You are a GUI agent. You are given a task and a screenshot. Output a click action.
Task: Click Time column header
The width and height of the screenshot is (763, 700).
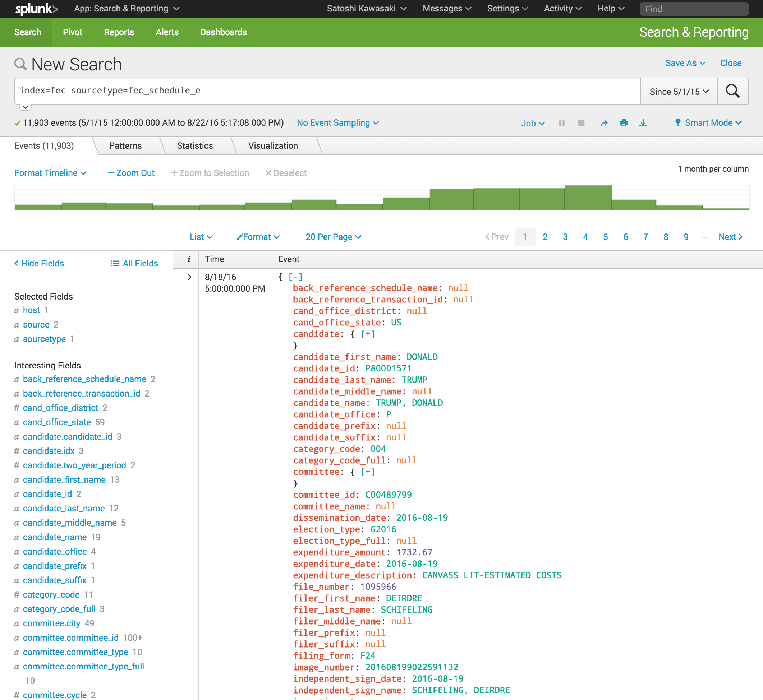tap(235, 259)
